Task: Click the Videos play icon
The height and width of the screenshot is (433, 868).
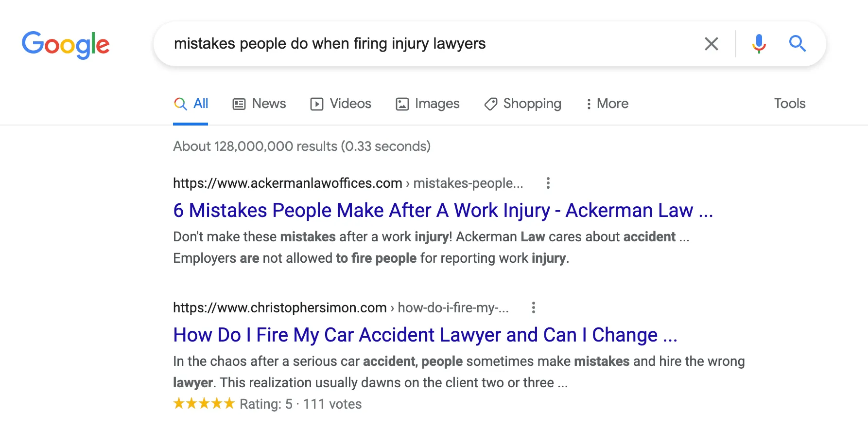Action: point(317,104)
